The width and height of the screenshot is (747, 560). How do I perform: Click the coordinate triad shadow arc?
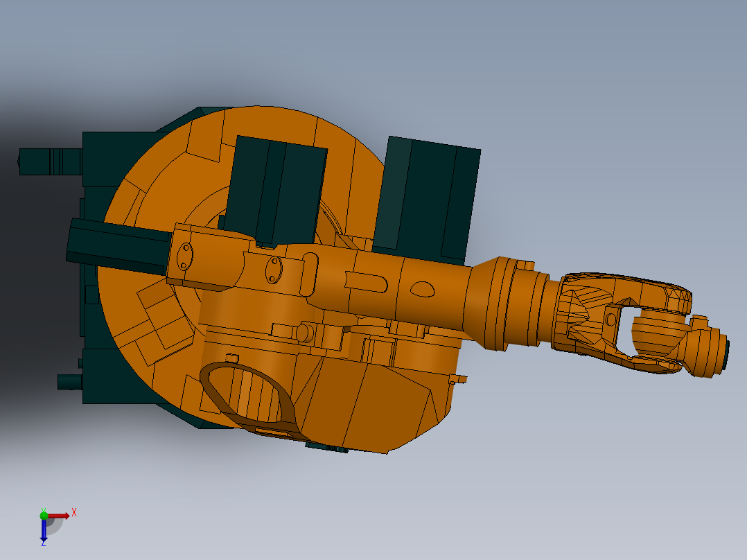tap(55, 528)
